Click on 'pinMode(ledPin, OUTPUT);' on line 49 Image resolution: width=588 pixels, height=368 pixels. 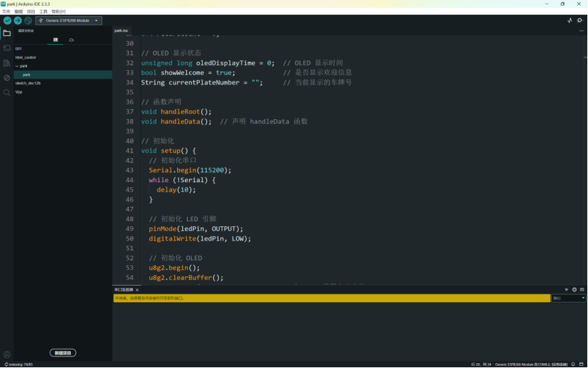(x=196, y=229)
